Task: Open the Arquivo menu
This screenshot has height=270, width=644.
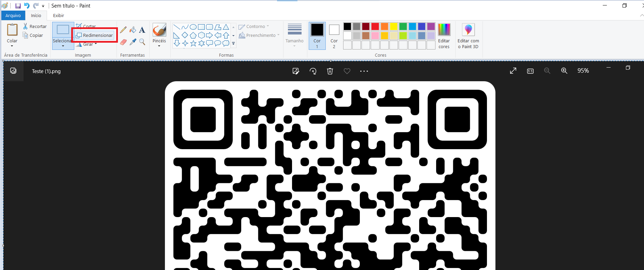Action: 13,15
